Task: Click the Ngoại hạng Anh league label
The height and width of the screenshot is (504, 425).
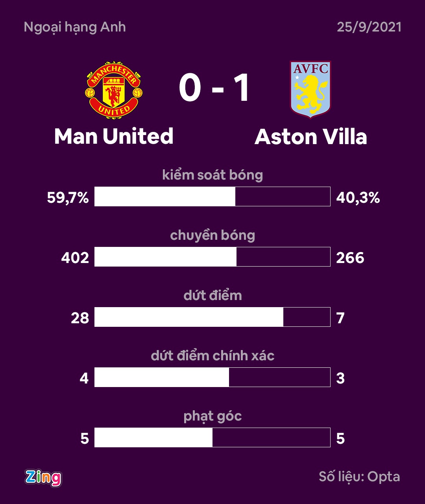Action: [x=75, y=28]
